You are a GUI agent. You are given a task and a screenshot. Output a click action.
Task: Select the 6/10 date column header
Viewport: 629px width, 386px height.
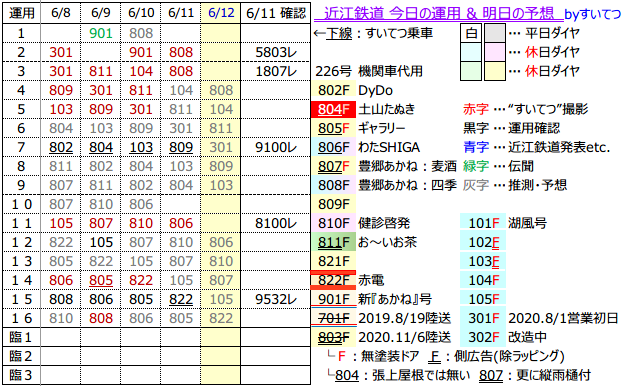[141, 13]
